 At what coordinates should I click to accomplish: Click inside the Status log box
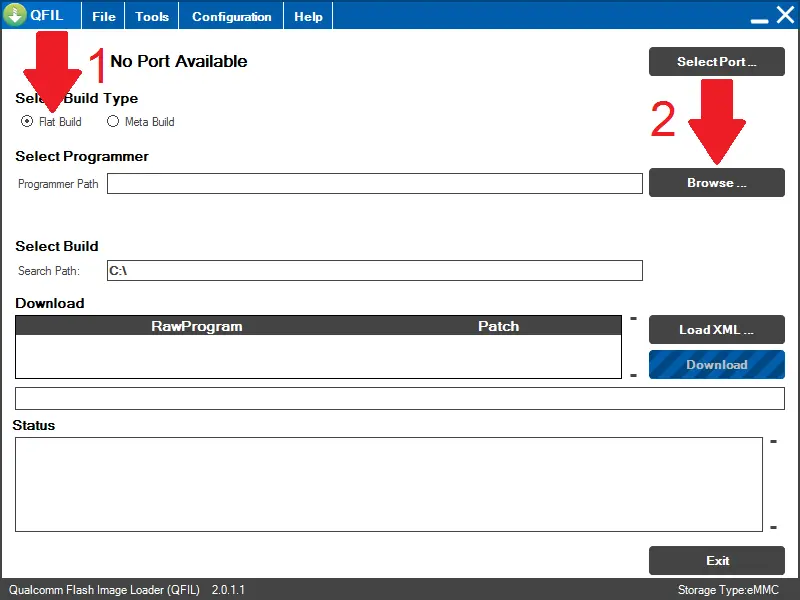pyautogui.click(x=389, y=484)
